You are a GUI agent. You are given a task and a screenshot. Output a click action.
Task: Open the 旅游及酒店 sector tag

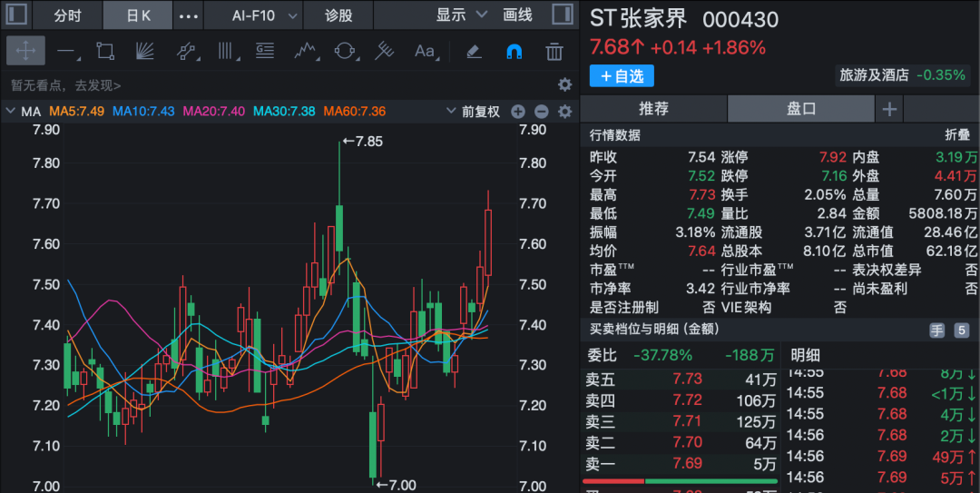(x=874, y=75)
